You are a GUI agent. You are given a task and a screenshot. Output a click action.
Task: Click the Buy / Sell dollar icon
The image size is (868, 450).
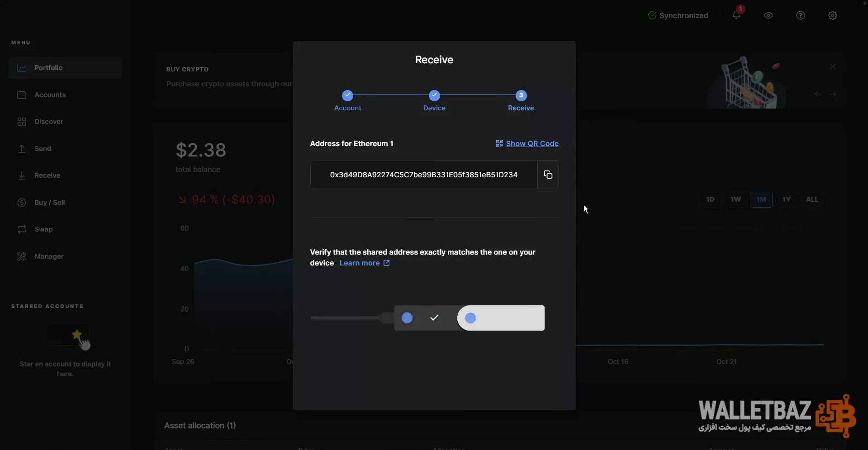(x=22, y=203)
